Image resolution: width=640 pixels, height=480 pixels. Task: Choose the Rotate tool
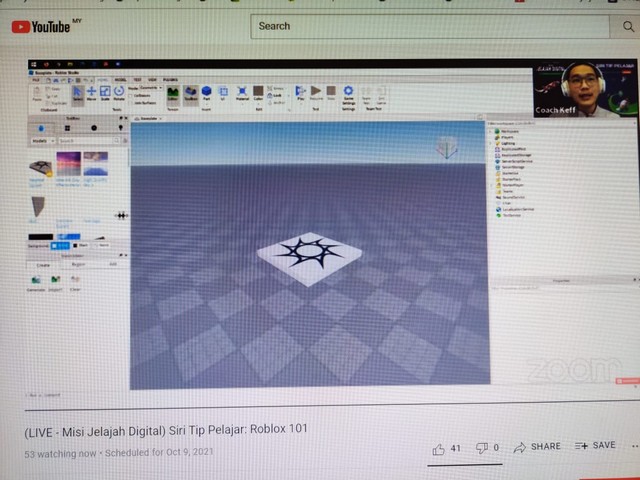119,93
